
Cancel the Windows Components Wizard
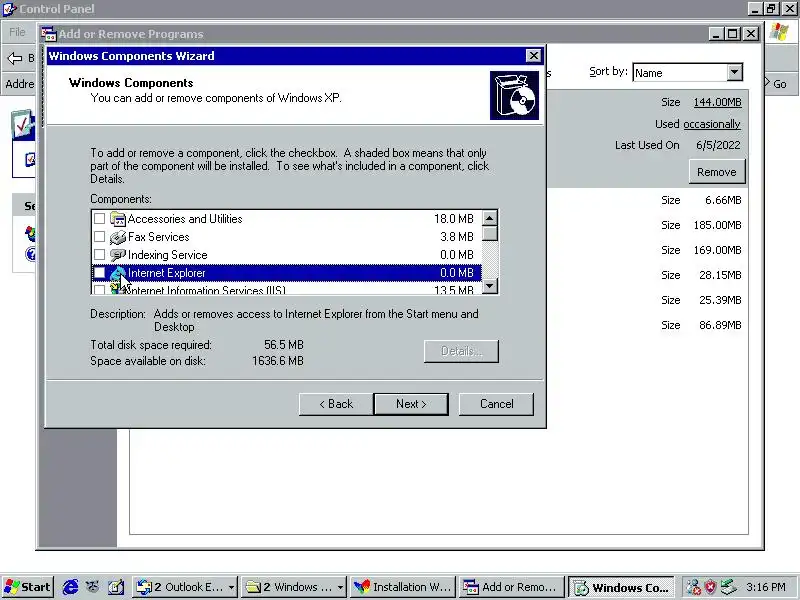496,404
